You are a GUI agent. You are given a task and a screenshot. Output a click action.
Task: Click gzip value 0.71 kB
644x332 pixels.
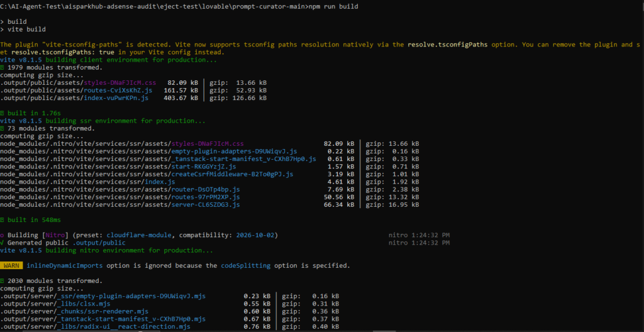click(406, 167)
